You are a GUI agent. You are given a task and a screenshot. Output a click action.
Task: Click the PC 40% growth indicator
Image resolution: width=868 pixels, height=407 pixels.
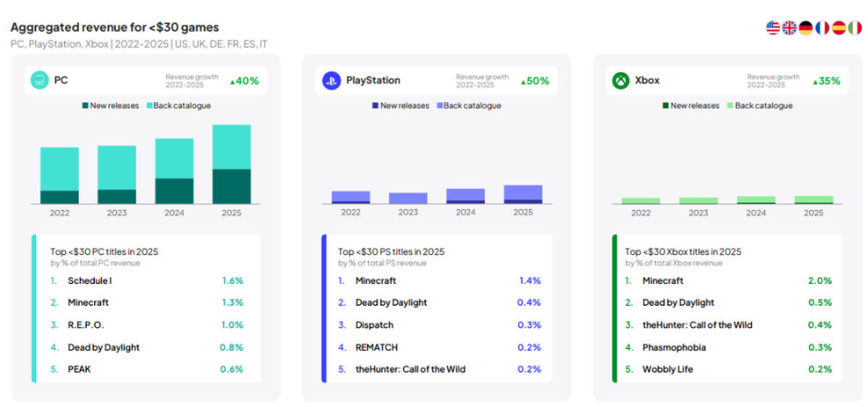pos(244,81)
